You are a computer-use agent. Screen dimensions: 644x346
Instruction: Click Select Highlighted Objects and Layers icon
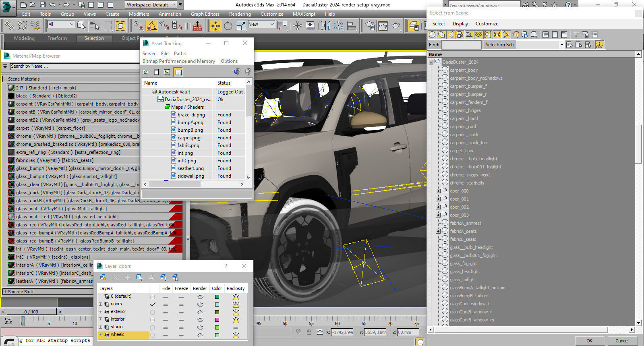coord(139,278)
